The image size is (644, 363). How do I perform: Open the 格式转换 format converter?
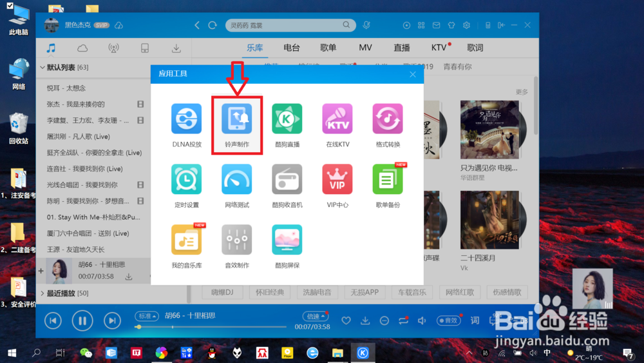pos(388,125)
